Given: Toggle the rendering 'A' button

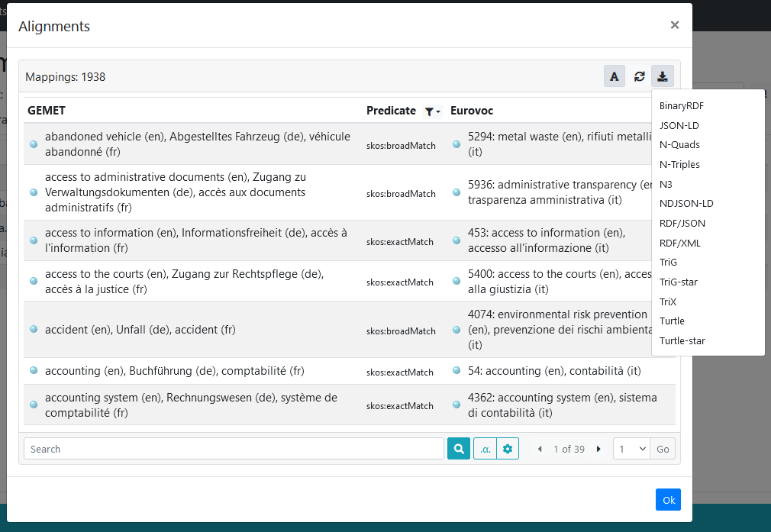Looking at the screenshot, I should (x=615, y=76).
